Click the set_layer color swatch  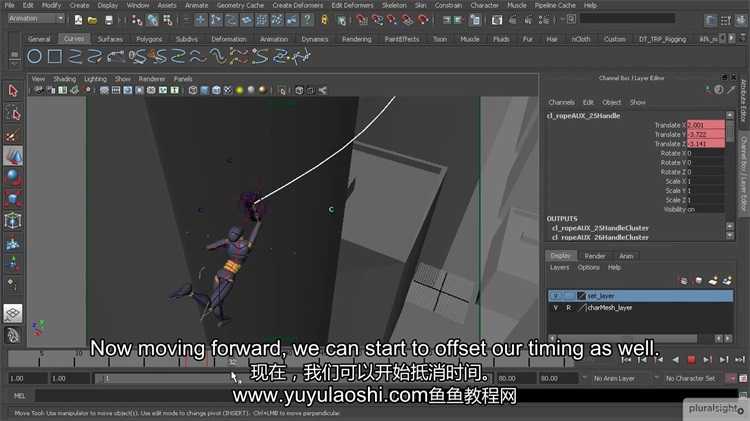[581, 296]
